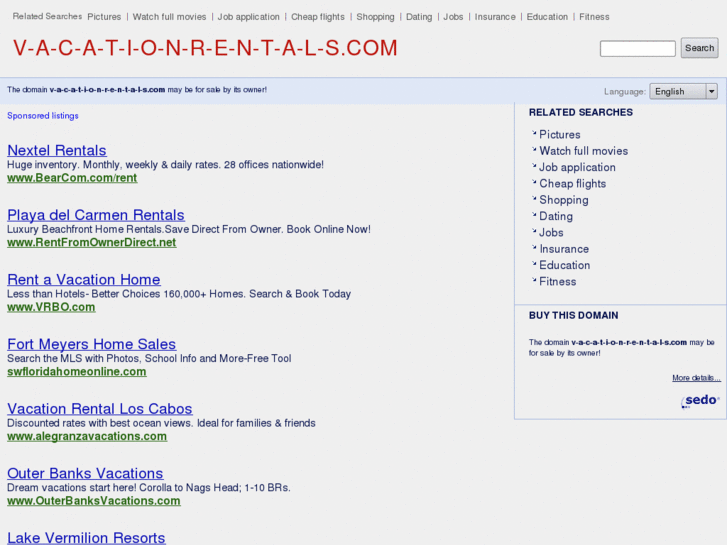Visit www.BearCom.com/rent link

point(72,178)
